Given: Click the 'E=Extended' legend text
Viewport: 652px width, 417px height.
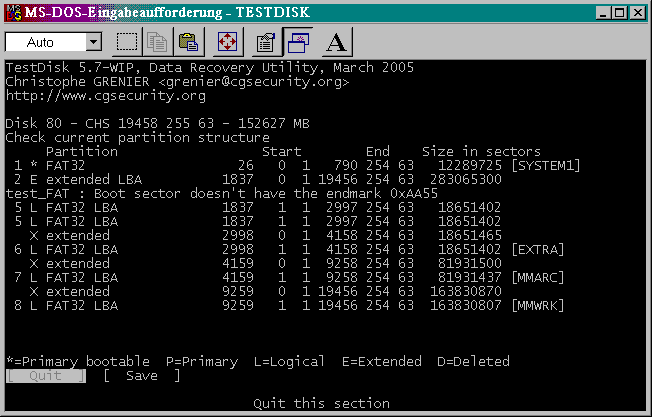Looking at the screenshot, I should click(382, 361).
